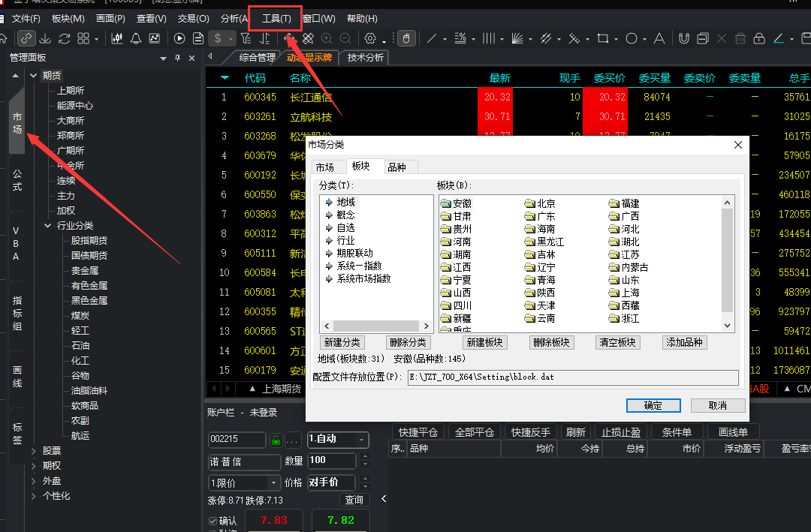Select the text annotation A tool
This screenshot has width=811, height=532.
[659, 38]
